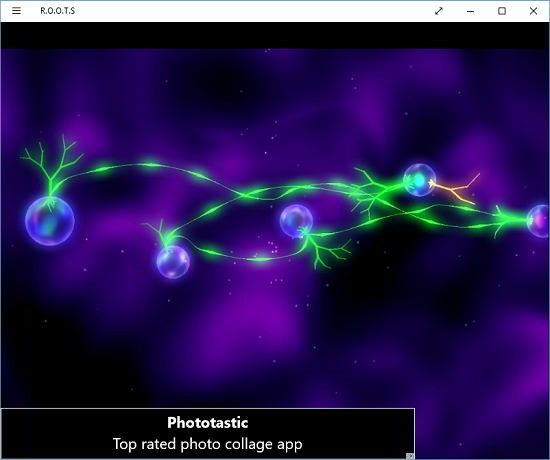Click the green sprout above small lower-left bubble
This screenshot has width=550, height=460.
(160, 233)
